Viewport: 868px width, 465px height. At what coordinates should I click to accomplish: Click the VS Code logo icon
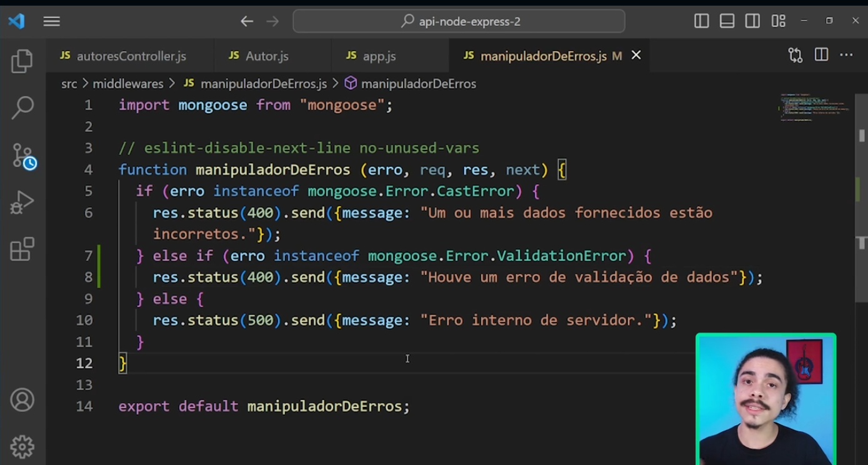[x=17, y=21]
